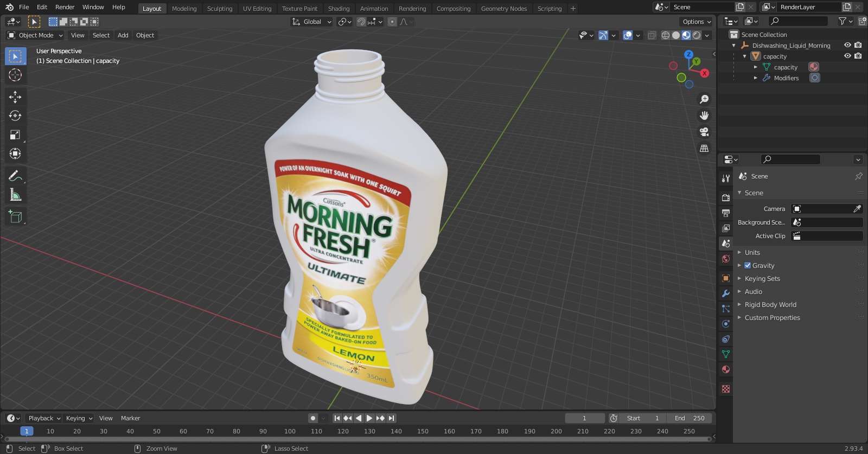Select the Measure tool
This screenshot has height=454, width=868.
coord(15,195)
